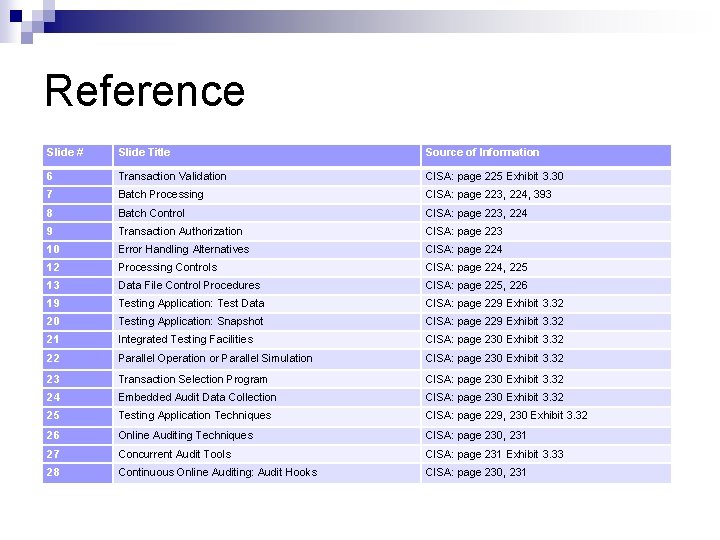Select "Error Handling Alternatives" title cell
The height and width of the screenshot is (540, 720).
[x=267, y=250]
